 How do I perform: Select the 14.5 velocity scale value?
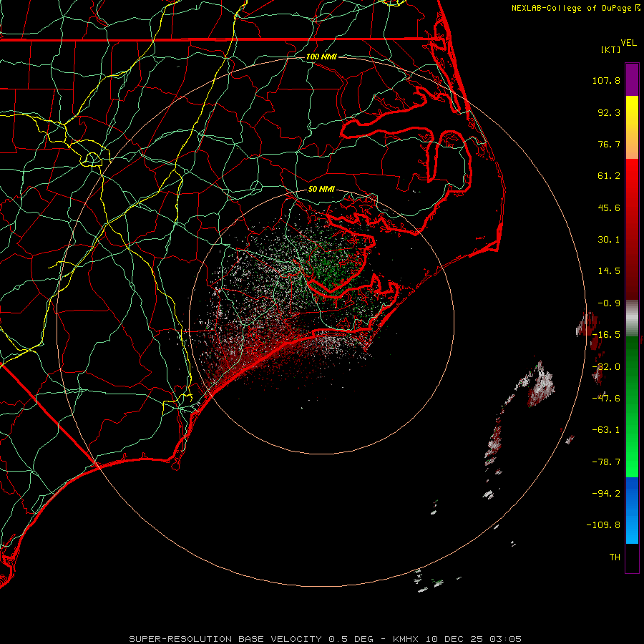pos(609,271)
